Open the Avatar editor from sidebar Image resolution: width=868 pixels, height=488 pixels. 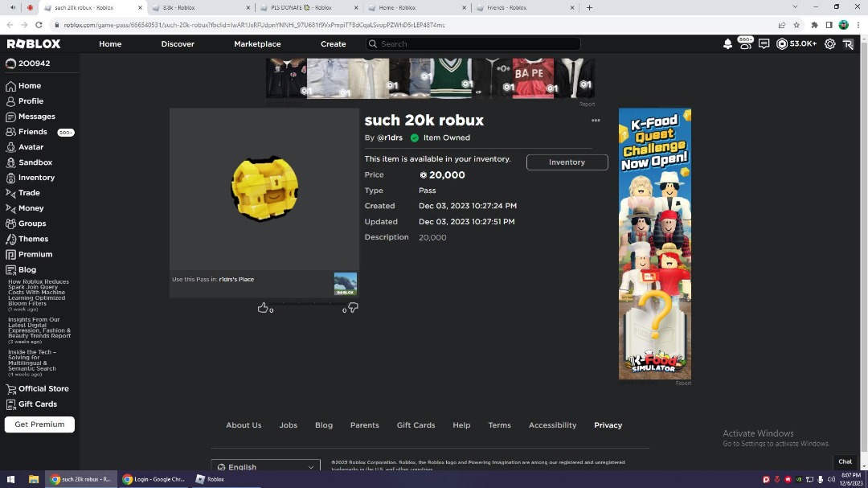30,146
